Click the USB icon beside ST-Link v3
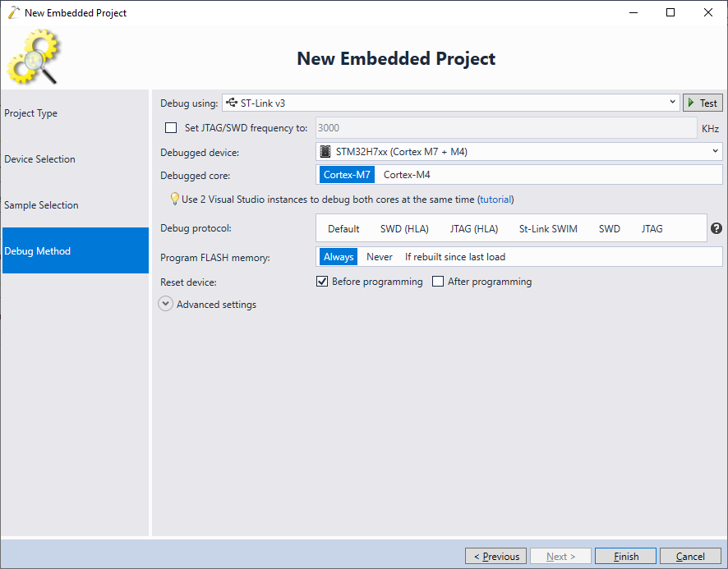Viewport: 728px width, 569px height. tap(232, 103)
